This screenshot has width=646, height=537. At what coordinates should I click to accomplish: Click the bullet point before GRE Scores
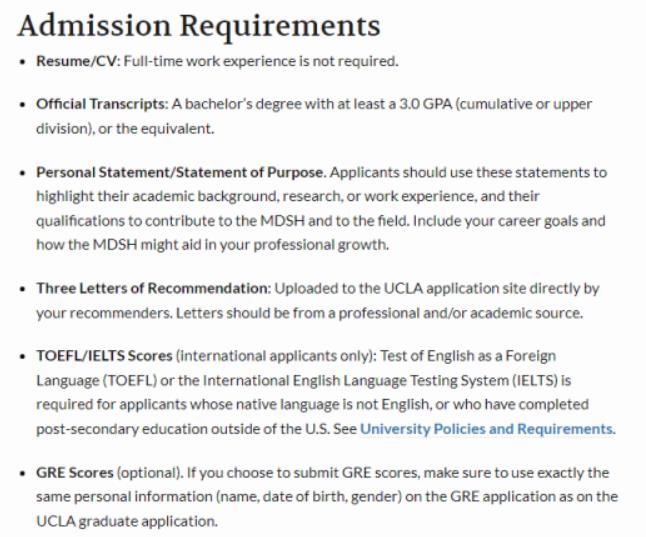24,473
